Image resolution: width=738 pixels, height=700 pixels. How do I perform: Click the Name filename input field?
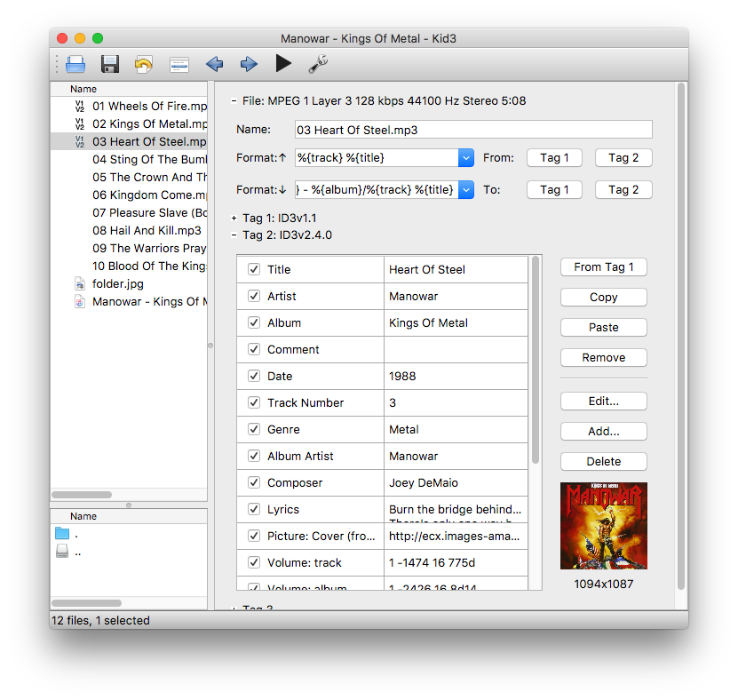click(x=472, y=130)
